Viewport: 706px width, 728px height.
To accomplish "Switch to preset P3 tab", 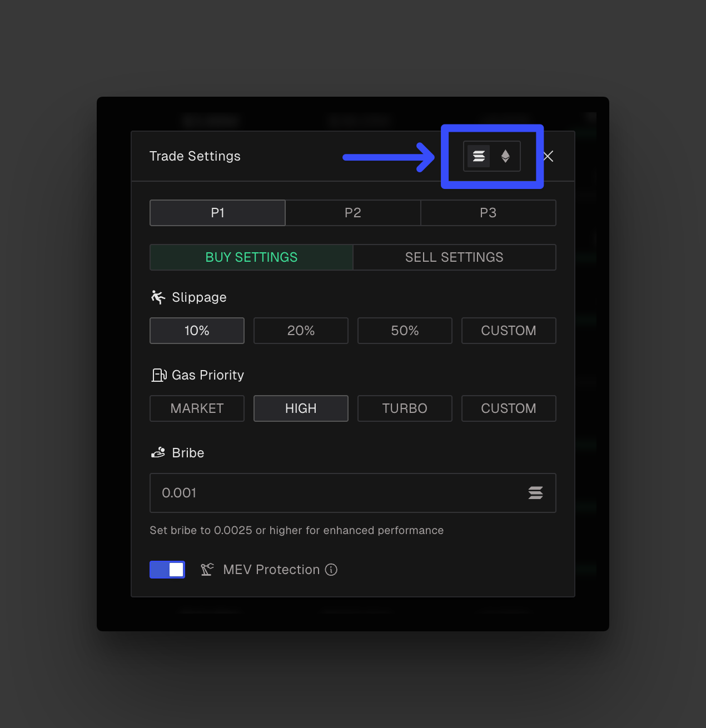I will point(488,213).
